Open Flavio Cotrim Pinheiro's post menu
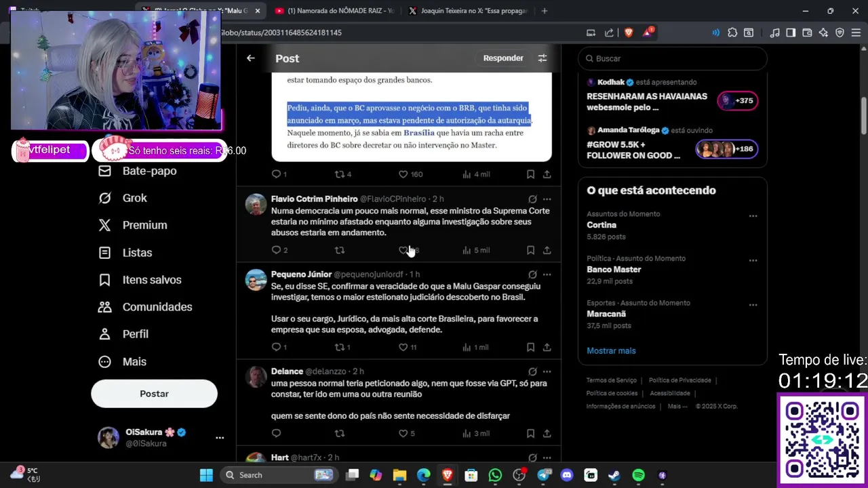 click(x=547, y=199)
